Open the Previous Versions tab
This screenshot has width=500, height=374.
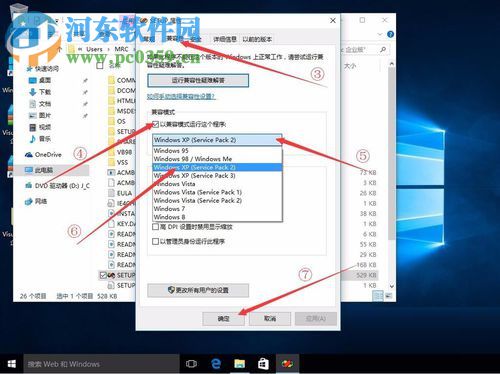257,39
